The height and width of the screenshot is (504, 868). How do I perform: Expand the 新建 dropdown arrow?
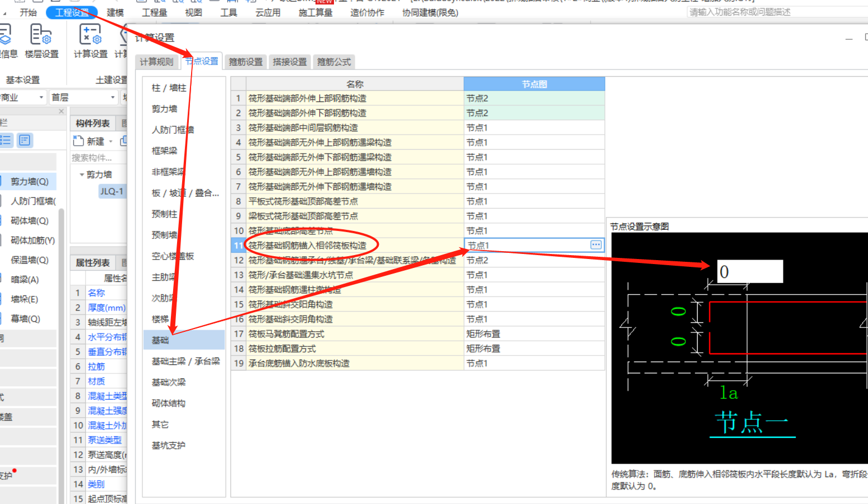click(x=111, y=142)
